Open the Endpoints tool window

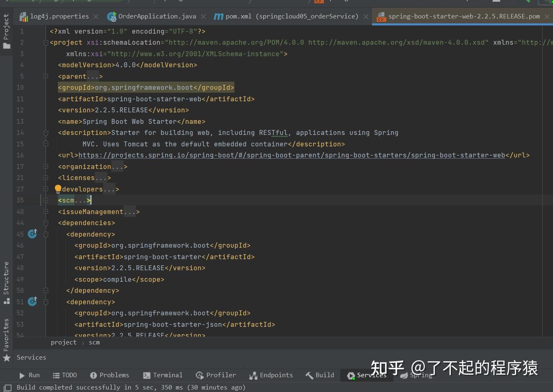coord(271,375)
